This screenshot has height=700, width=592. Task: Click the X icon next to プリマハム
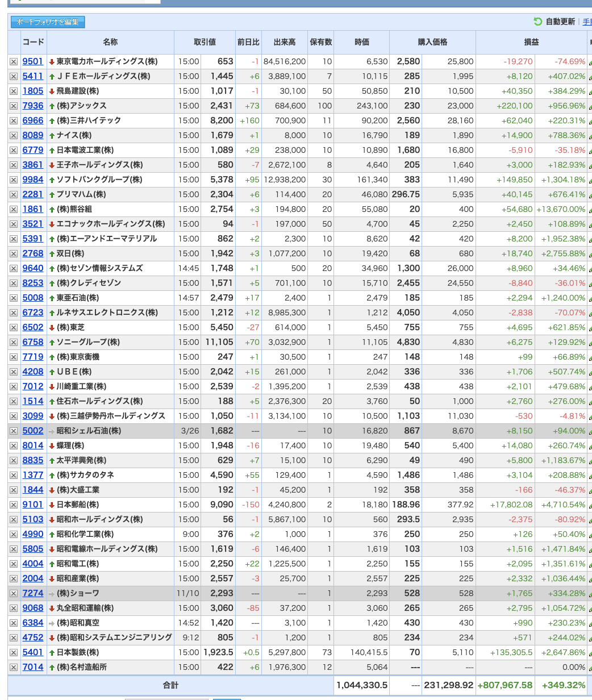14,194
